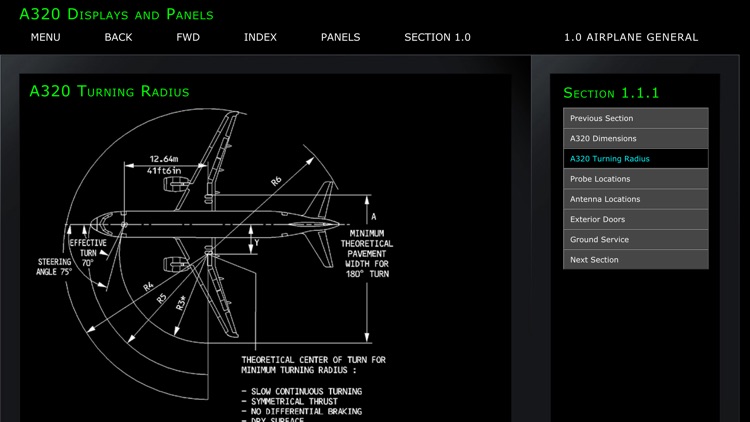This screenshot has height=422, width=750.
Task: Click the 1.0 AIRPLANE GENERAL heading
Action: tap(631, 37)
